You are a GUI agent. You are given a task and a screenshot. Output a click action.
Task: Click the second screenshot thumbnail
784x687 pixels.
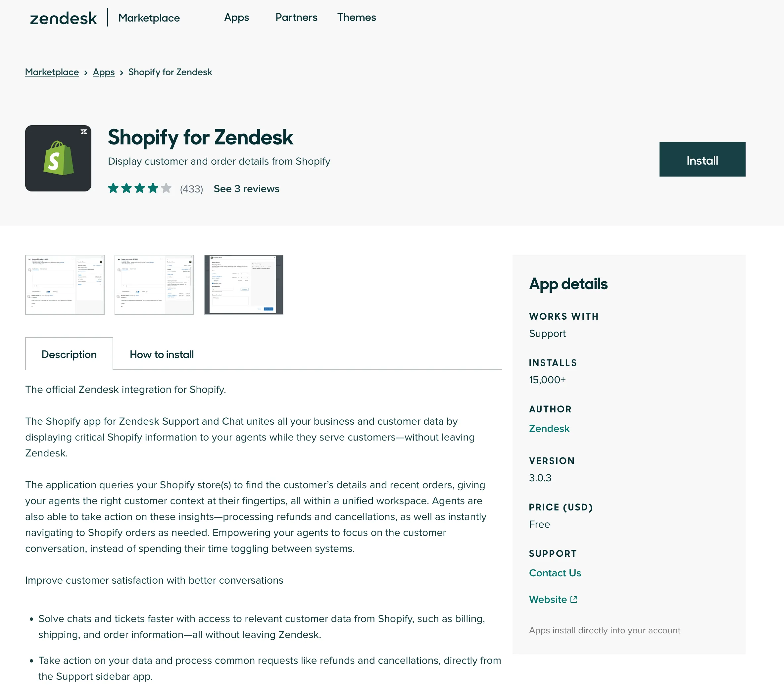[x=154, y=284]
